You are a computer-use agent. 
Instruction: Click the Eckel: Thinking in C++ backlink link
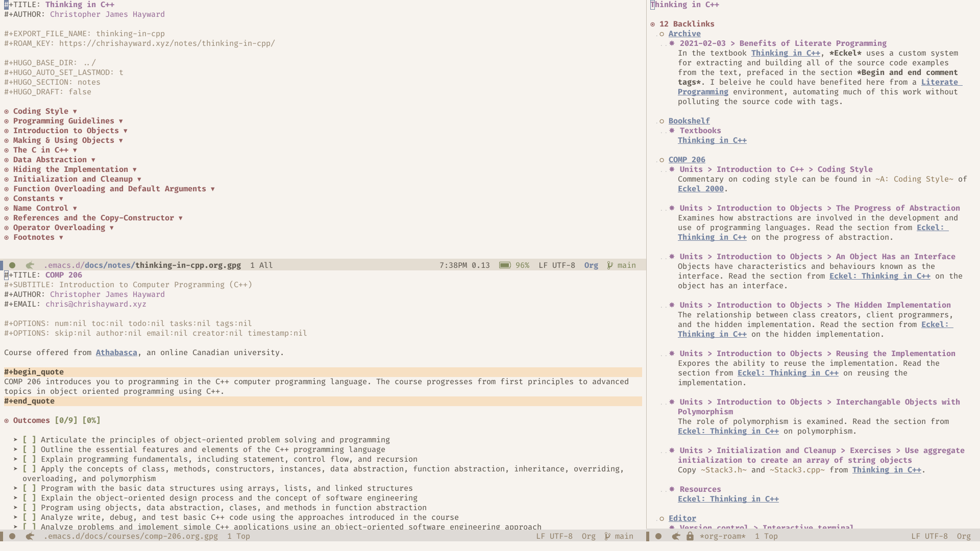728,498
